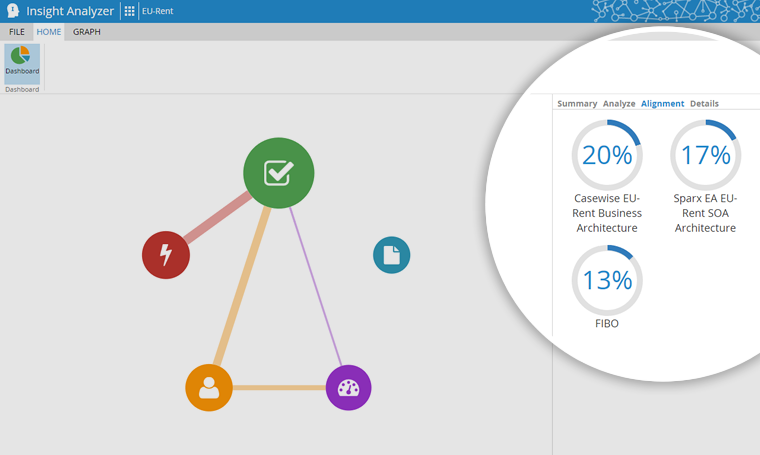The height and width of the screenshot is (455, 760).
Task: Open the app grid launcher icon
Action: pos(129,11)
